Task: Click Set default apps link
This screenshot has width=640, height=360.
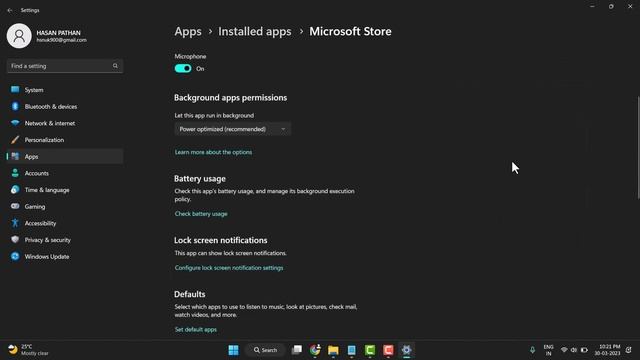Action: [196, 329]
